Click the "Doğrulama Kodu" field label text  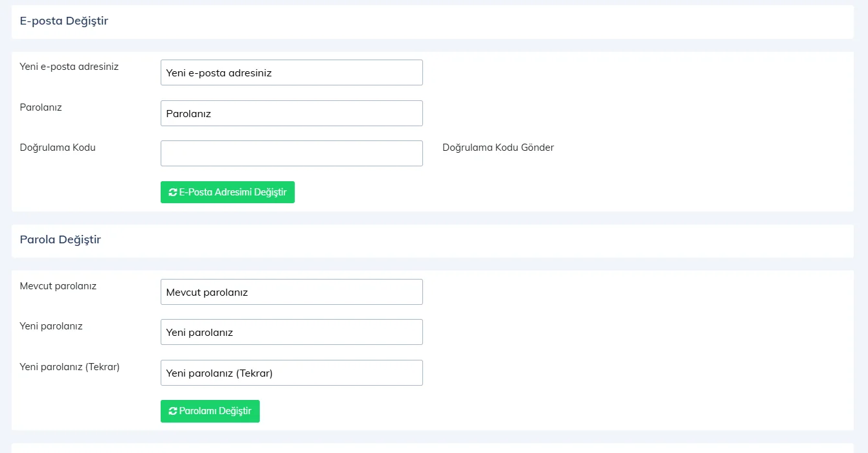(x=58, y=148)
